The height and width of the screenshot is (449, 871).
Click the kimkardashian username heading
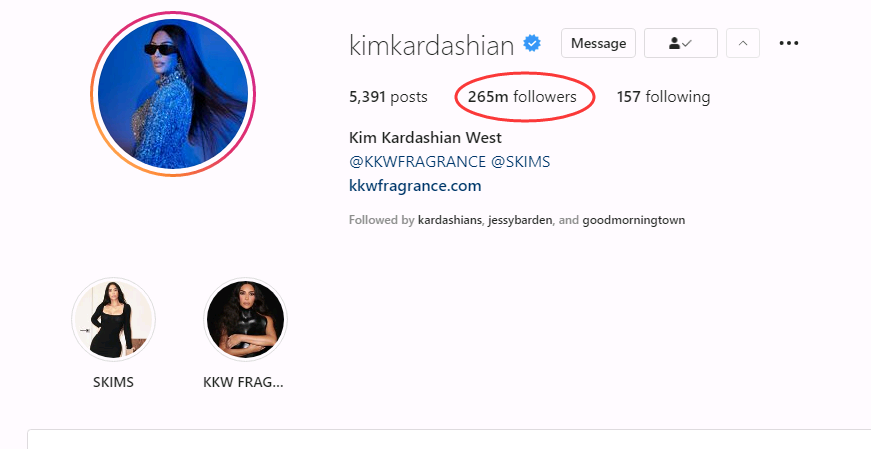point(432,45)
